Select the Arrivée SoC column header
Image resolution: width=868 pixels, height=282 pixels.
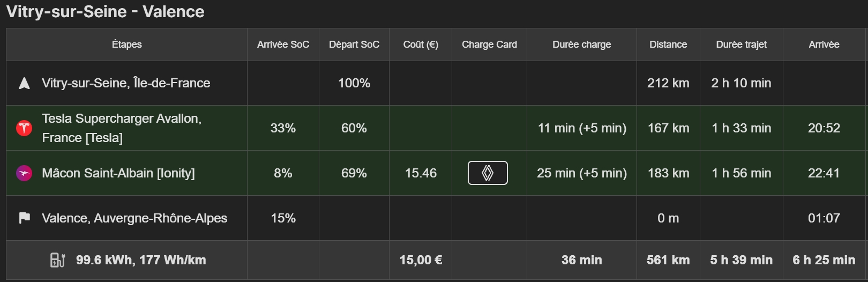tap(283, 44)
